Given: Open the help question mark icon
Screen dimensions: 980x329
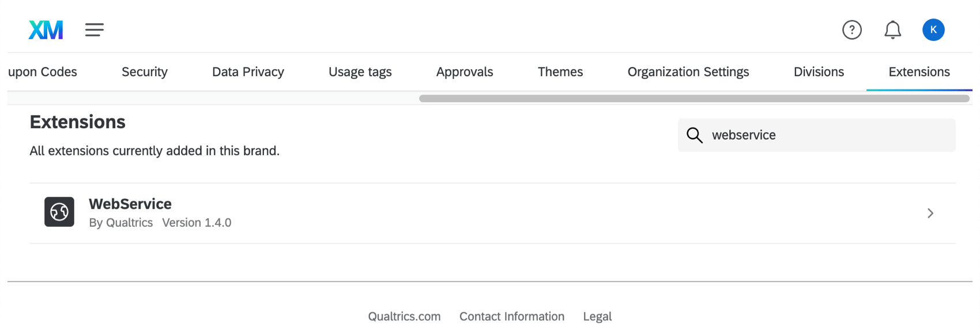Looking at the screenshot, I should point(851,30).
